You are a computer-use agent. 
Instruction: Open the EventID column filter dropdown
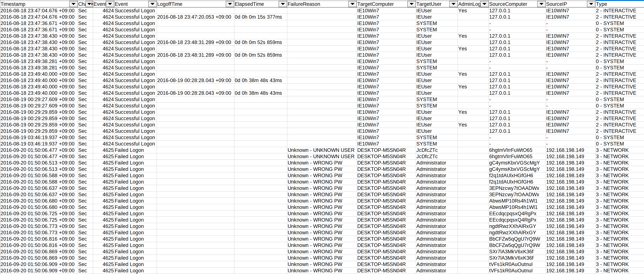[110, 4]
